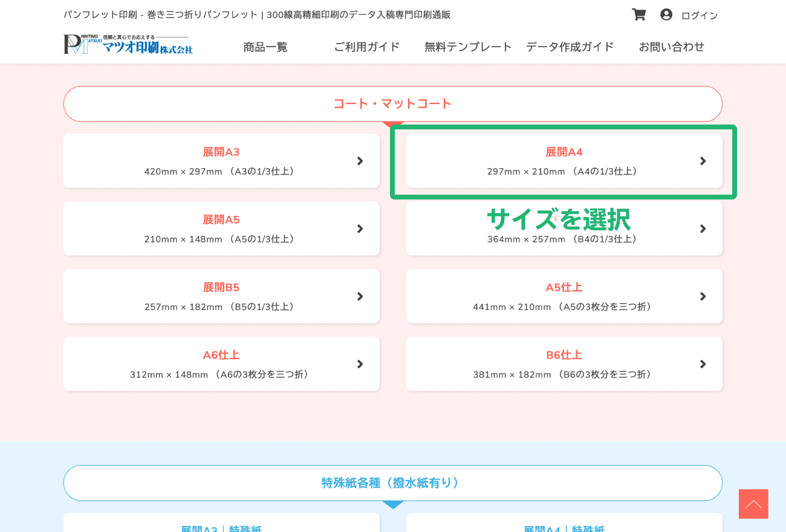Open the データ作成ガイド menu
The height and width of the screenshot is (532, 786).
point(569,47)
